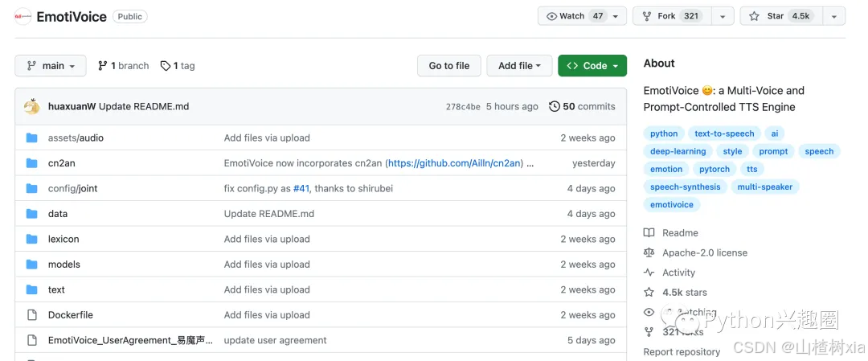Click the scales icon next to Apache-2.0 license
Image resolution: width=868 pixels, height=361 pixels.
click(x=649, y=253)
